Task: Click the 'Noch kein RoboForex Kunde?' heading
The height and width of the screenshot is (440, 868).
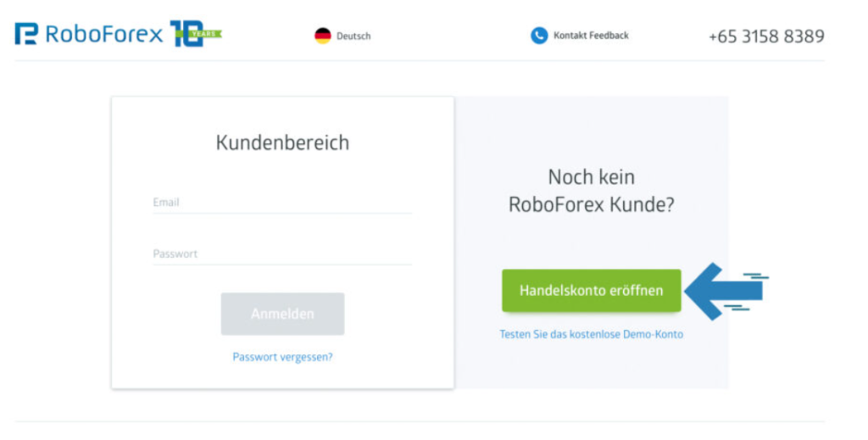Action: pos(591,191)
